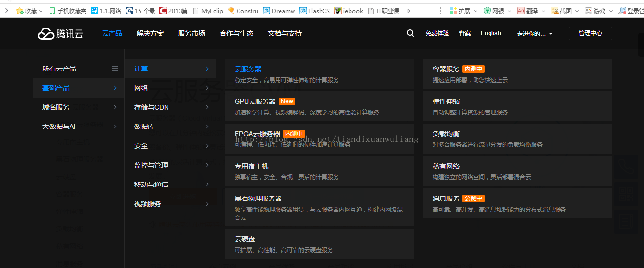The image size is (644, 268).
Task: Open the Constru bookmark
Action: (243, 11)
